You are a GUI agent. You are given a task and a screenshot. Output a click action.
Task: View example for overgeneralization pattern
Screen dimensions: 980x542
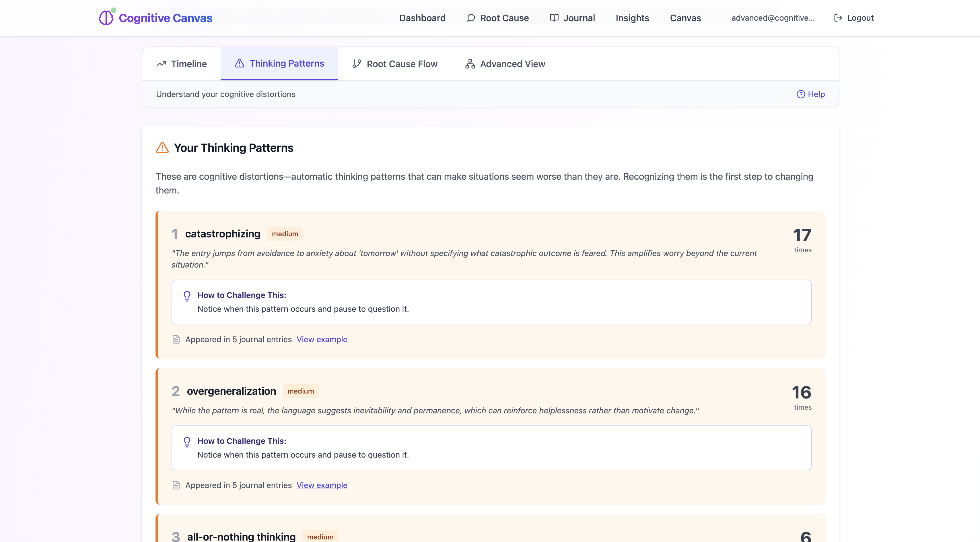(x=322, y=485)
